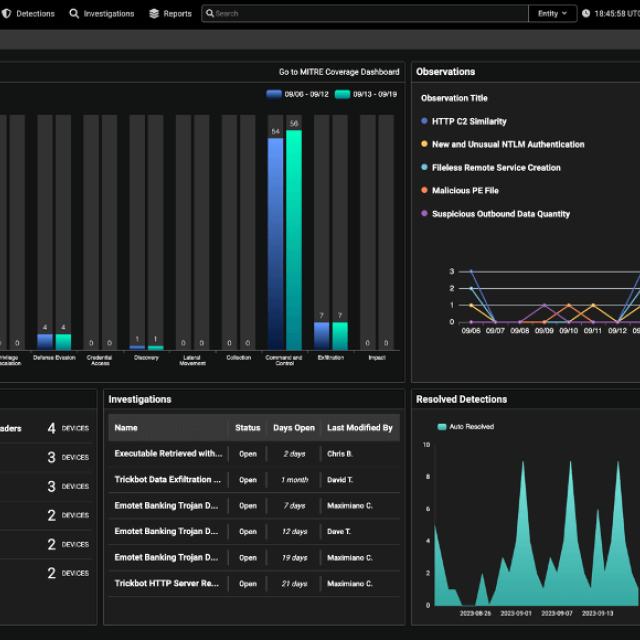Click the clock icon next to UTC time
The image size is (640, 640).
point(586,13)
